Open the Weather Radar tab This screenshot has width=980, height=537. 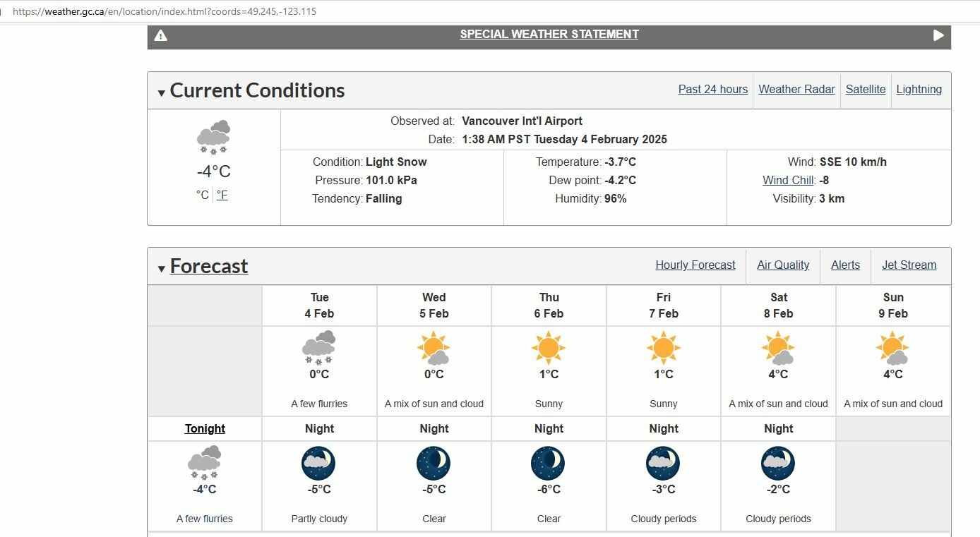(x=796, y=89)
